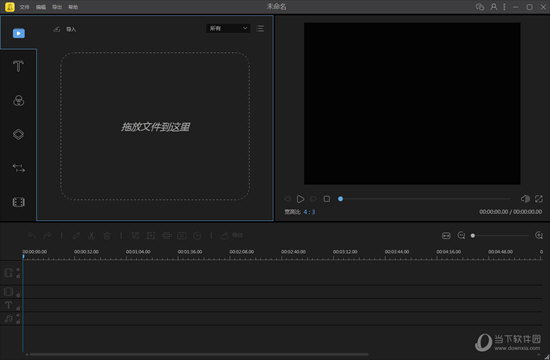The image size is (550, 360).
Task: Click the Edit pencil tool
Action: click(76, 236)
